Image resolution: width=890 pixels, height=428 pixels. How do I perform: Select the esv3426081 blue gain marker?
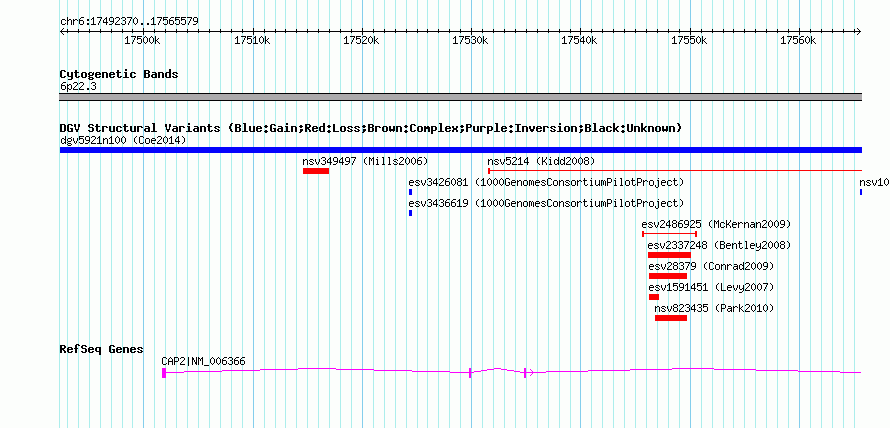coord(410,192)
